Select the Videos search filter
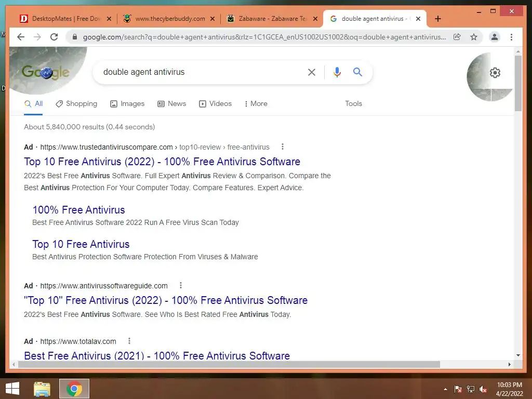 [215, 104]
